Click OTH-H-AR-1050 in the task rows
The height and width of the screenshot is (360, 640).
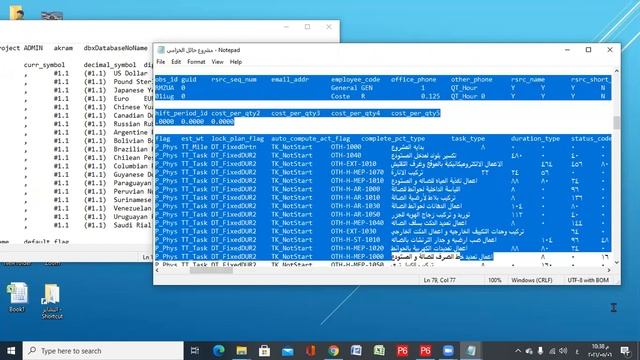[355, 215]
